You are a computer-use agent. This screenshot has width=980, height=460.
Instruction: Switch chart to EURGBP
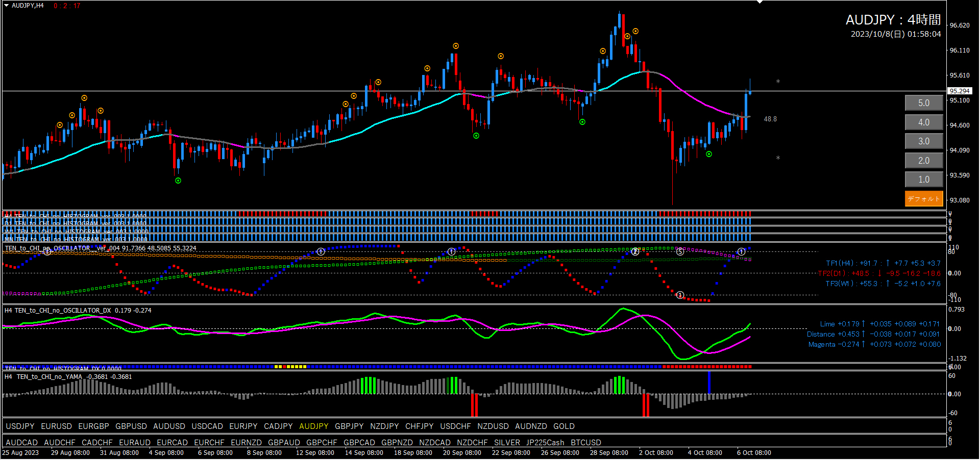tap(93, 426)
